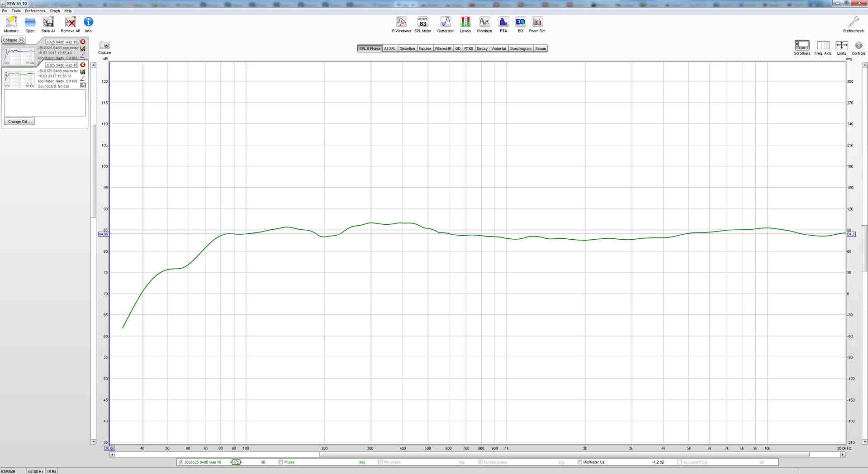Viewport: 868px width, 474px height.
Task: Click name field of second measurement
Action: click(62, 65)
